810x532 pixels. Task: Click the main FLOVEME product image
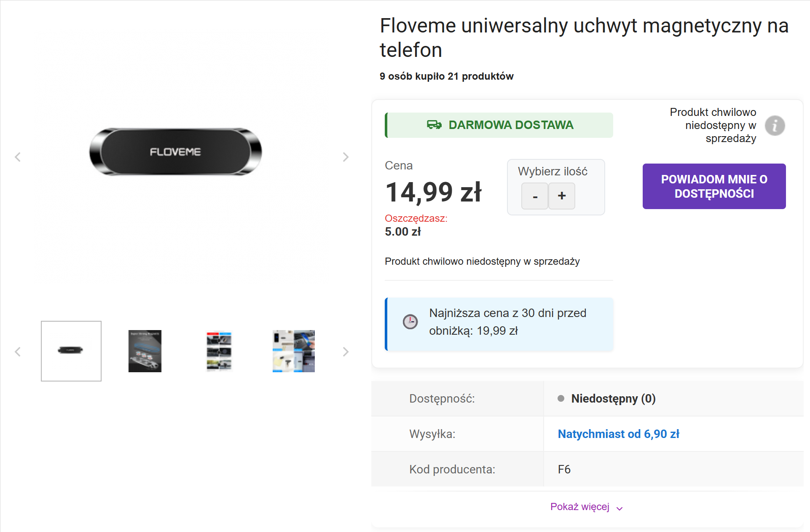pyautogui.click(x=176, y=152)
